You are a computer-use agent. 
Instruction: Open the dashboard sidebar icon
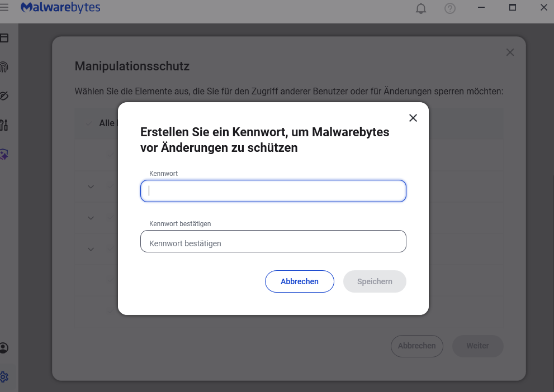tap(4, 38)
